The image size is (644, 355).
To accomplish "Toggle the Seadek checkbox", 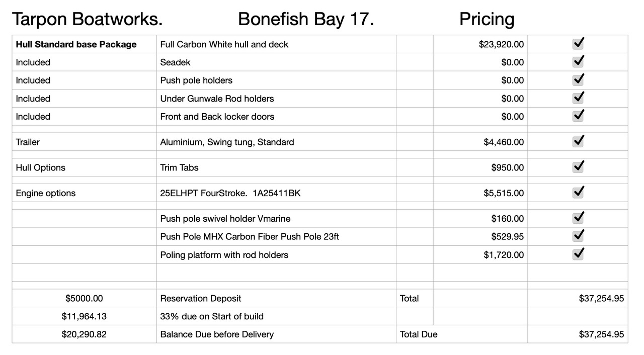I will point(578,62).
